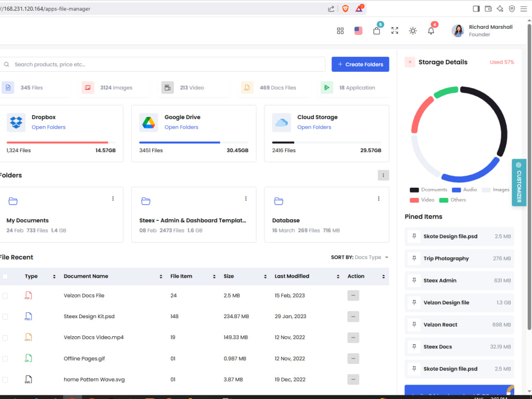Open Folders link under Google Drive
Image resolution: width=532 pixels, height=399 pixels.
[181, 127]
